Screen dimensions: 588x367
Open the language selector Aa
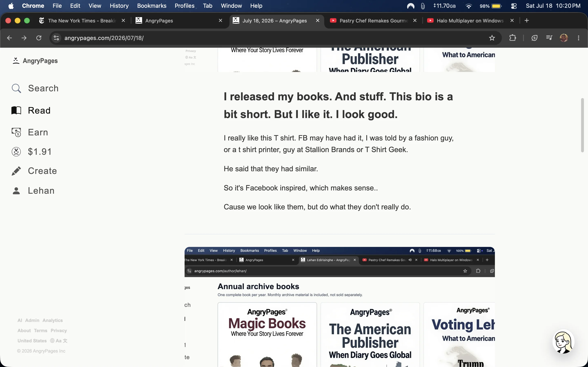click(x=59, y=341)
